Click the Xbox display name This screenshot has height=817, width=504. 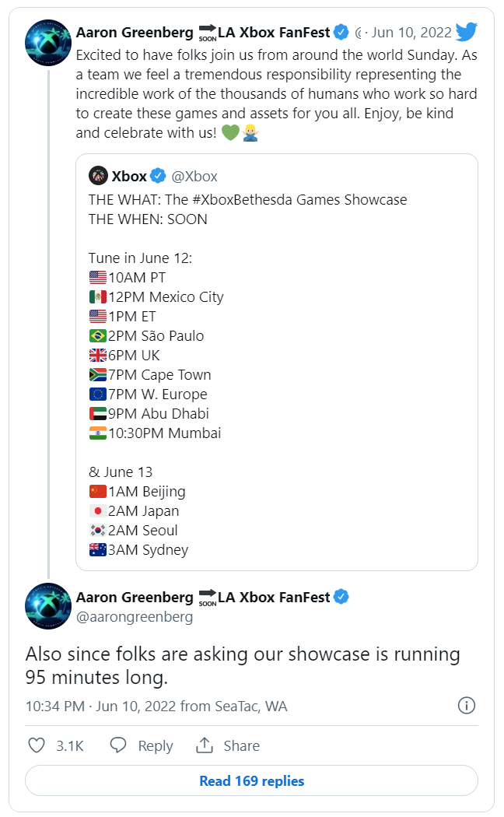[x=129, y=177]
